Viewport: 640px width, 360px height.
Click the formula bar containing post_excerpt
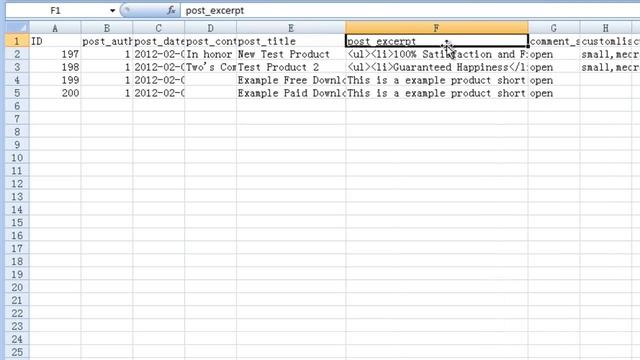(410, 11)
